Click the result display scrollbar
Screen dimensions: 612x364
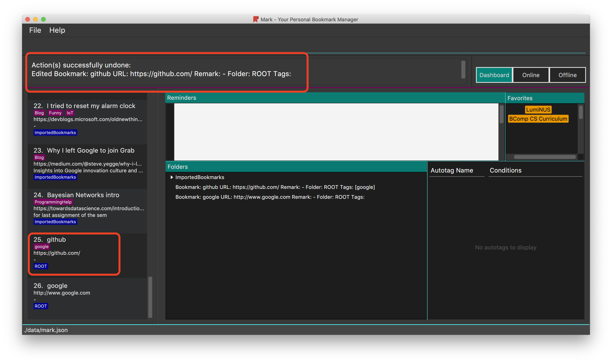point(463,70)
